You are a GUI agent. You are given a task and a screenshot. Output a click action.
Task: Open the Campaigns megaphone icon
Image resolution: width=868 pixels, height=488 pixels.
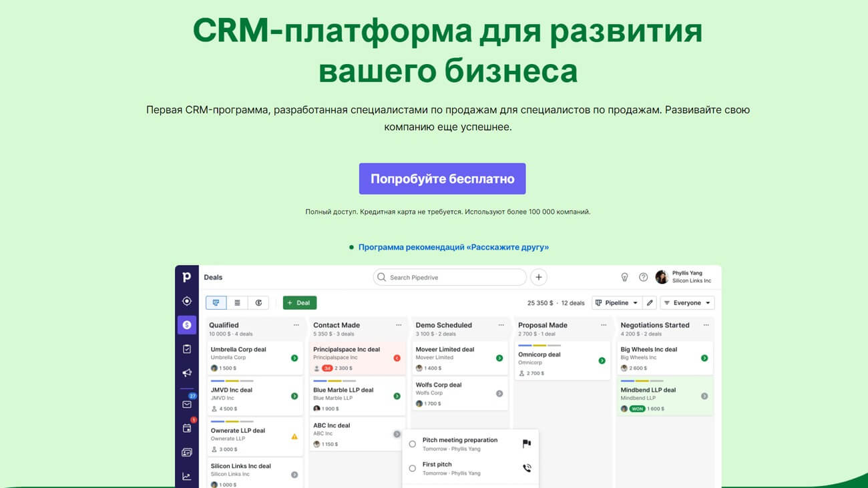coord(187,373)
